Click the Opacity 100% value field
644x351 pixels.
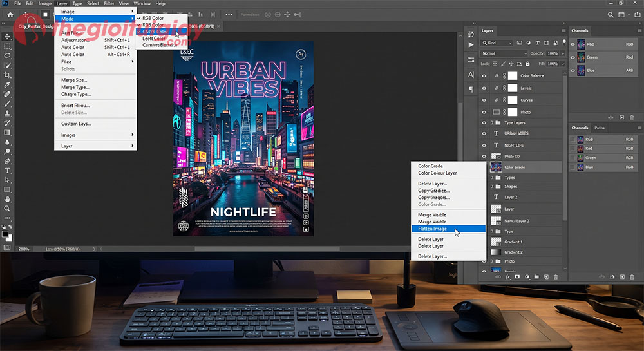553,53
